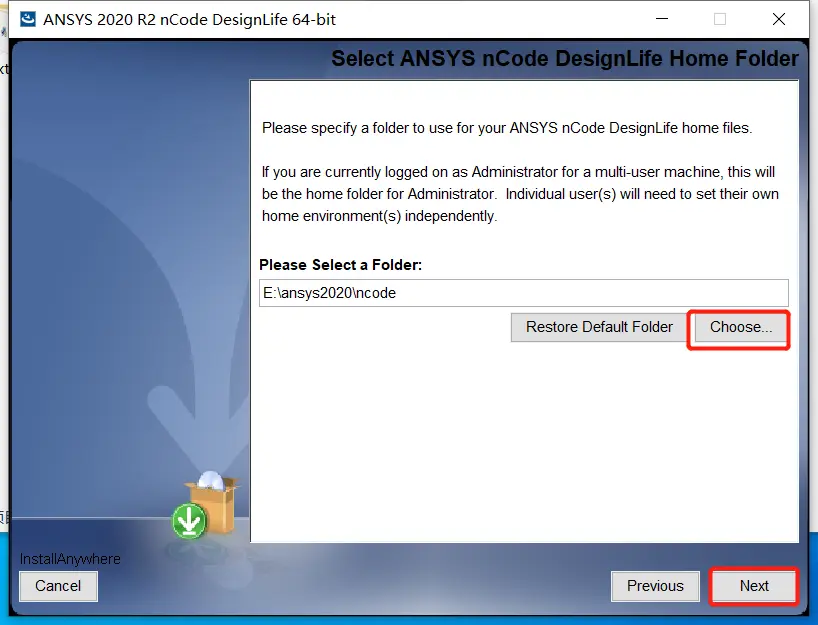Click the window title 'ANSYS 2020 R2 nCode DesignLife 64-bit'
The image size is (818, 625).
click(189, 20)
